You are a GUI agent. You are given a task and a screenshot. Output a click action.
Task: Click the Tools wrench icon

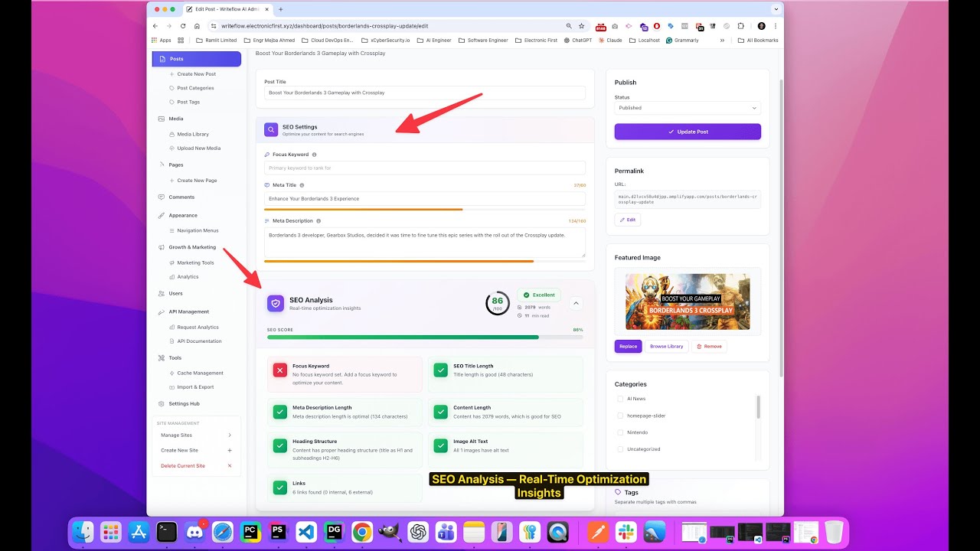point(161,357)
